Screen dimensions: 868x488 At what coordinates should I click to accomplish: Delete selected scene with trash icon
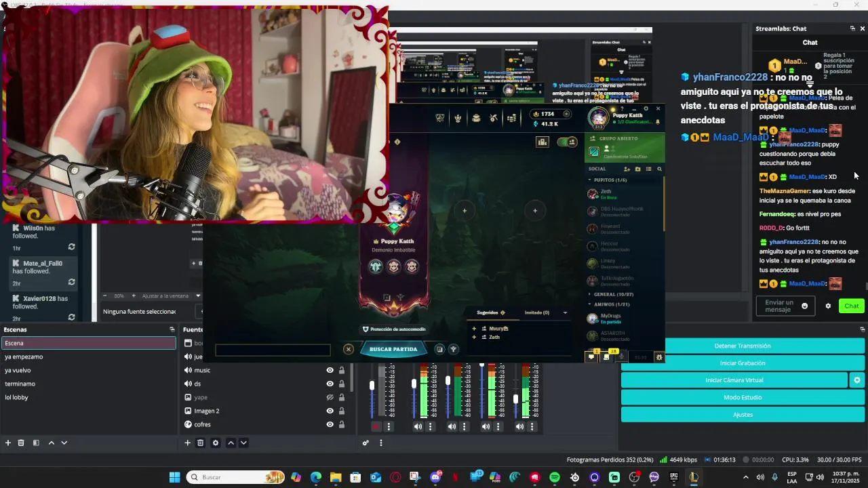coord(21,443)
